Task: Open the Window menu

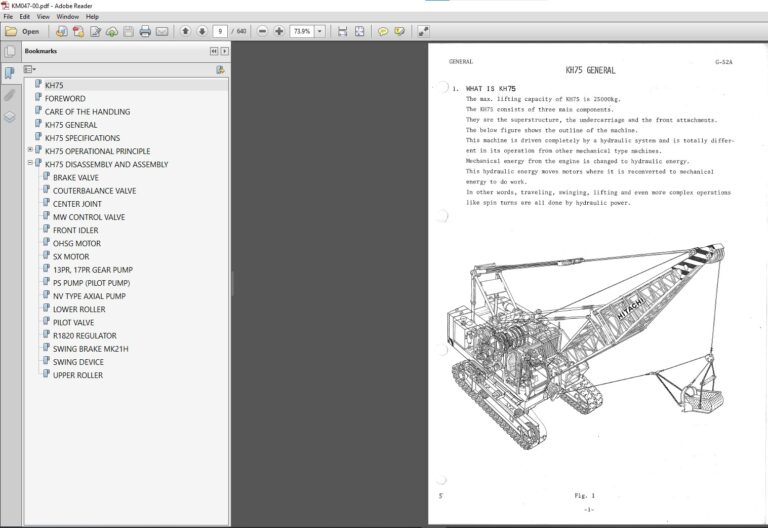Action: click(67, 17)
